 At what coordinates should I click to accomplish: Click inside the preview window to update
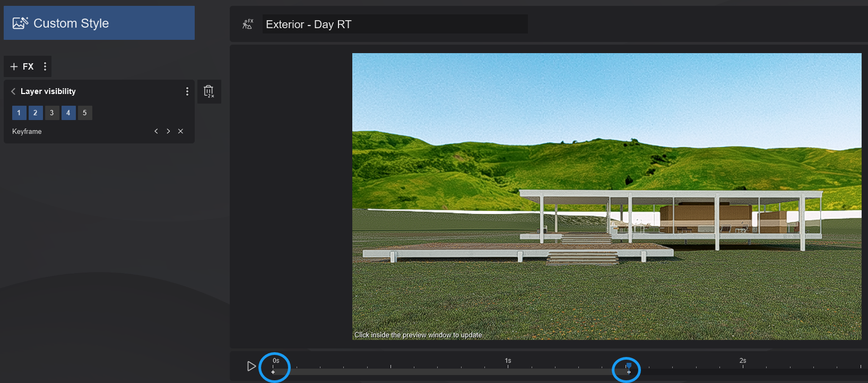[x=606, y=196]
